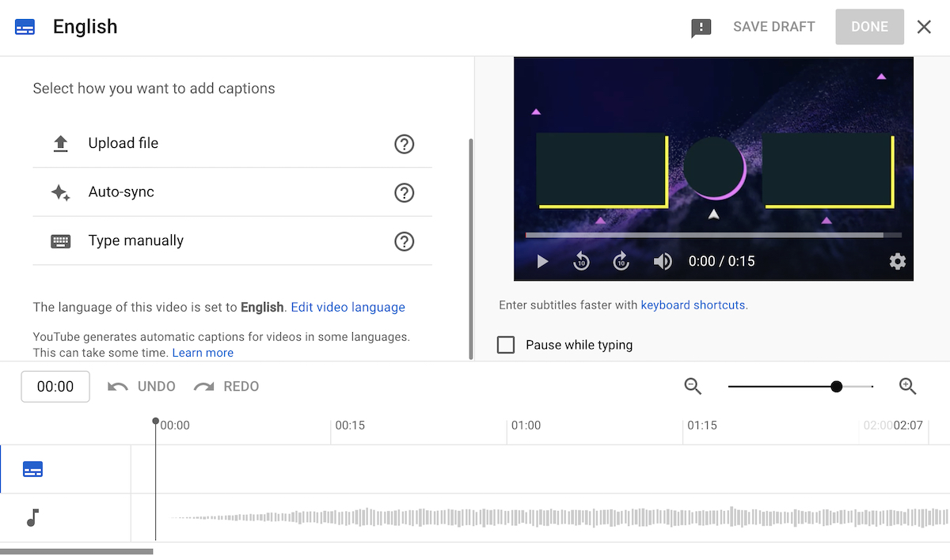Open the keyboard shortcuts link
950x560 pixels.
pyautogui.click(x=693, y=305)
